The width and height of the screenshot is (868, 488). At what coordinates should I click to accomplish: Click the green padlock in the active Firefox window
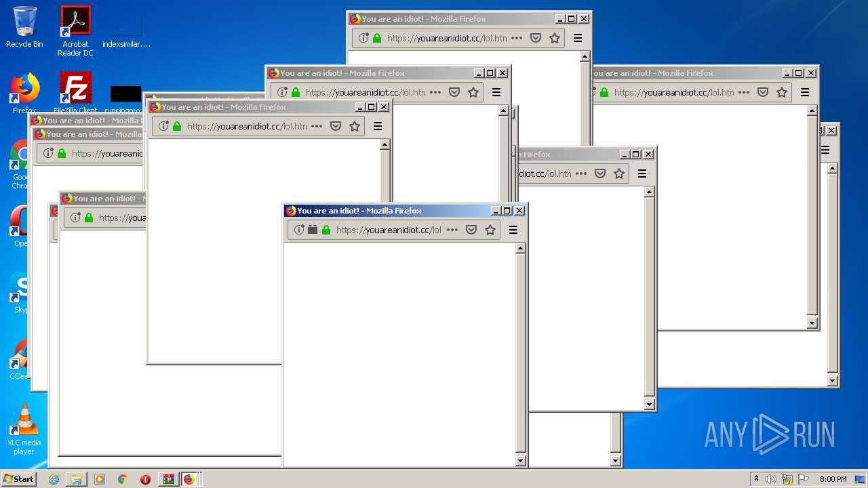tap(326, 230)
